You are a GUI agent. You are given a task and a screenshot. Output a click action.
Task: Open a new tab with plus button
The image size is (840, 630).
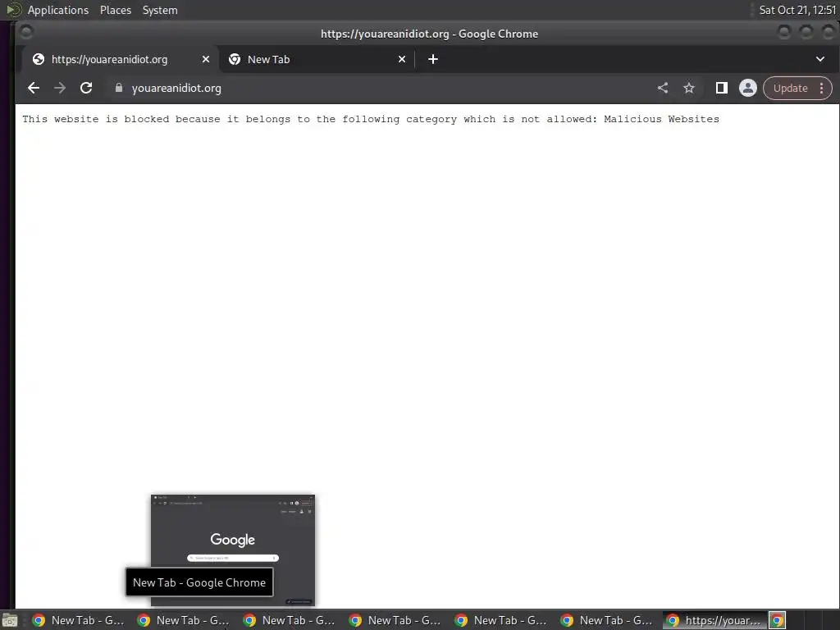(x=433, y=59)
